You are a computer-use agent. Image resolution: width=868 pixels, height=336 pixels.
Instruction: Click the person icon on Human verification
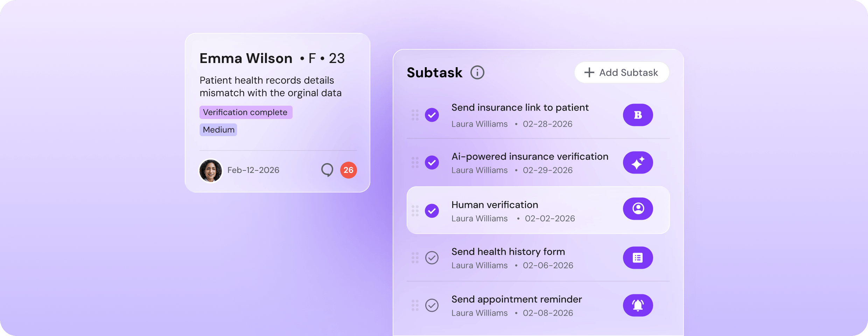[638, 209]
